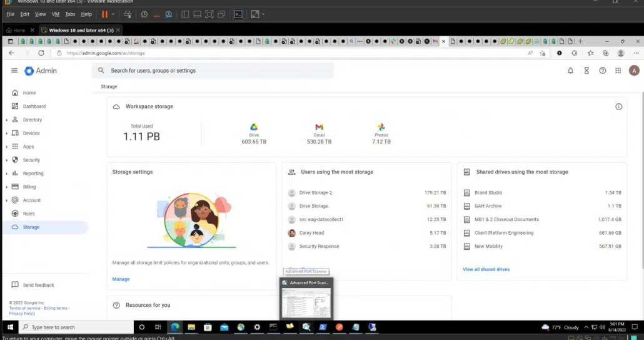Click Edge read aloud icon in address bar
Screen dimensions: 644x340
click(530, 53)
